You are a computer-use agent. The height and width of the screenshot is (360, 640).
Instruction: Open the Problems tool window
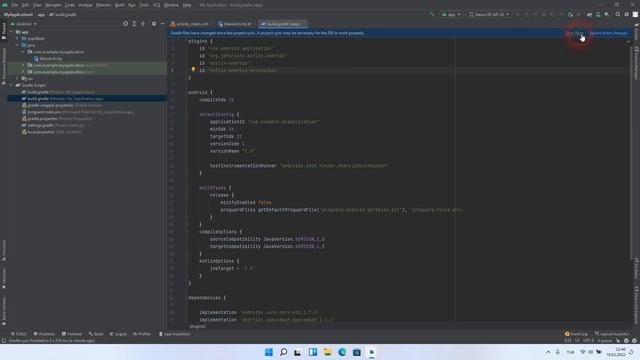coord(44,334)
